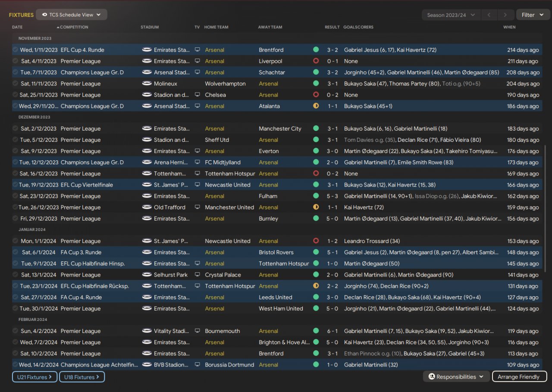This screenshot has width=552, height=392.
Task: Click the stadium icon beside Molineux
Action: (x=147, y=84)
